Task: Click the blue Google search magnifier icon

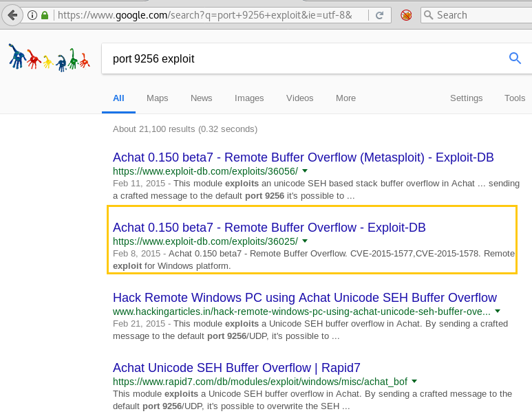Action: (x=515, y=58)
